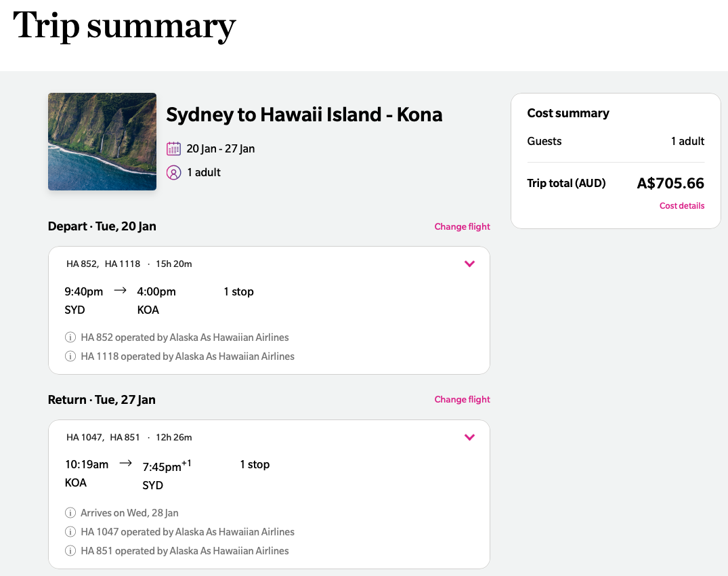The width and height of the screenshot is (728, 576).
Task: Click the arrow icon between 10:19am and 7:45pm
Action: (x=125, y=462)
